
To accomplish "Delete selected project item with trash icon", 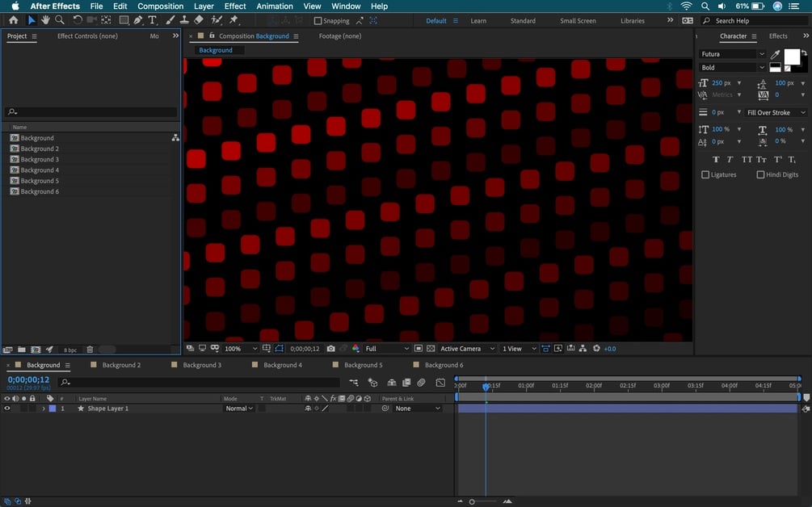I will tap(90, 350).
